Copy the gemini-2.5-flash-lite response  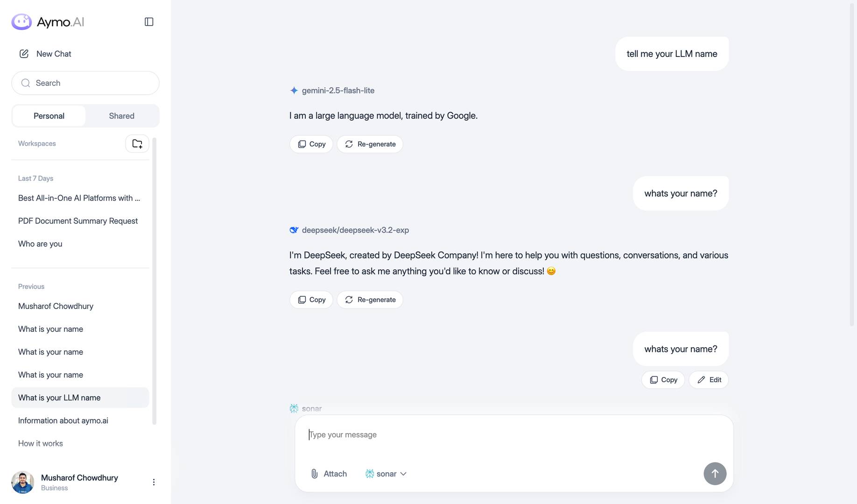(x=311, y=144)
